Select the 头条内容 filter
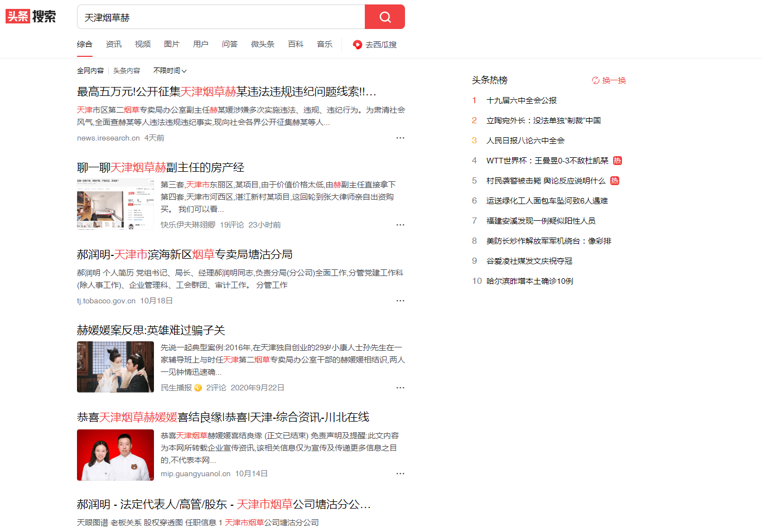Screen dimensions: 762x532 pos(127,71)
